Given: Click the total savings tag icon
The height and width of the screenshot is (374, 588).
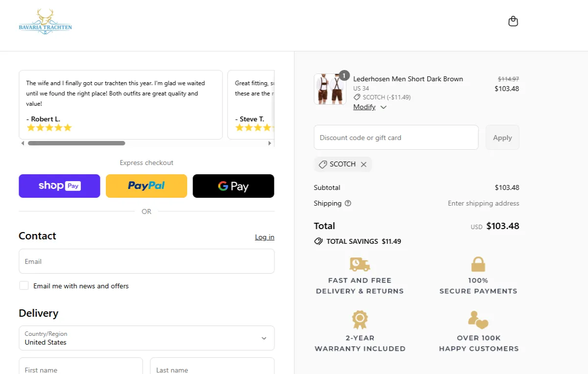Looking at the screenshot, I should tap(318, 241).
